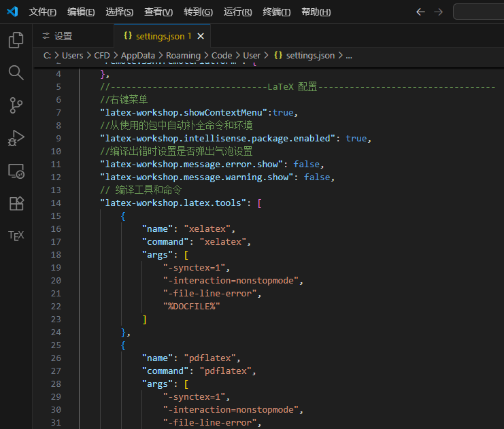Open the 查看(V) menu
The height and width of the screenshot is (429, 504).
158,12
